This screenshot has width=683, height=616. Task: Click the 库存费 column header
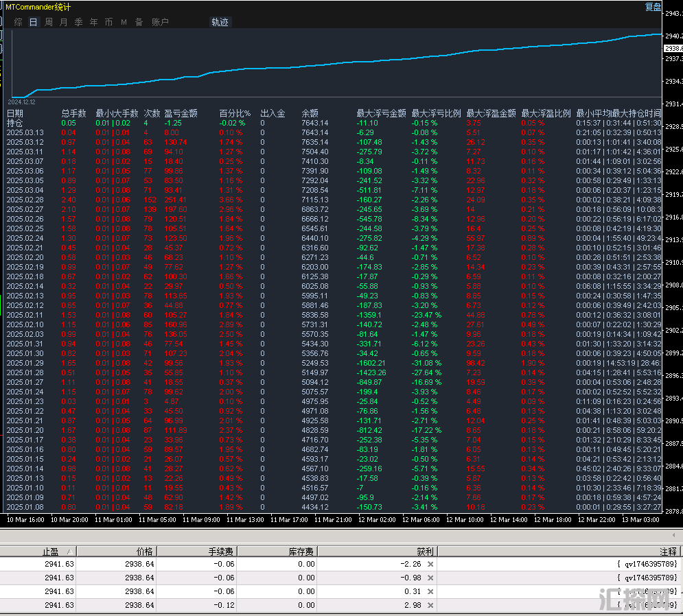277,552
